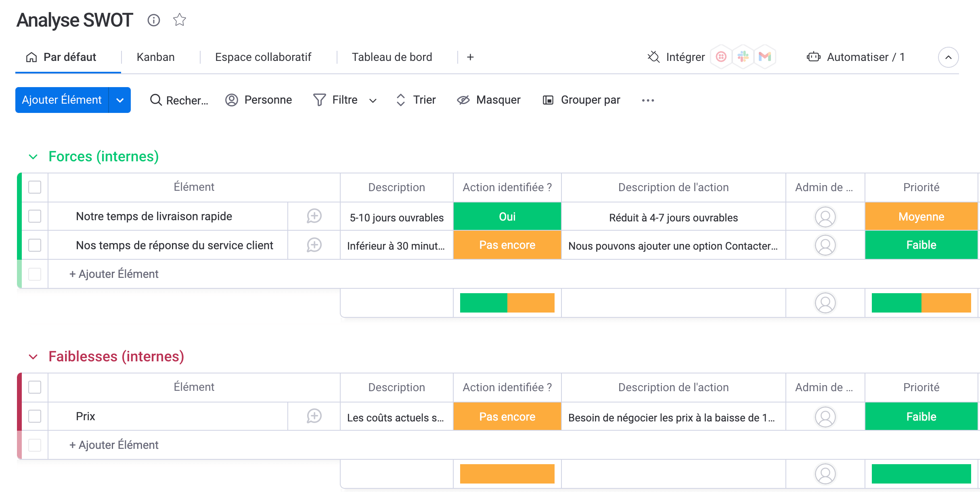Open the Gmail integration icon

[x=764, y=57]
